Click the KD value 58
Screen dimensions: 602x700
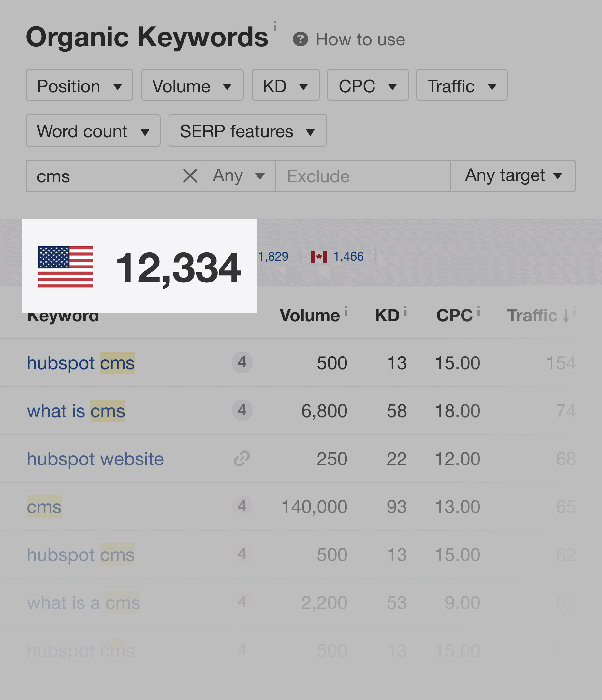tap(397, 411)
